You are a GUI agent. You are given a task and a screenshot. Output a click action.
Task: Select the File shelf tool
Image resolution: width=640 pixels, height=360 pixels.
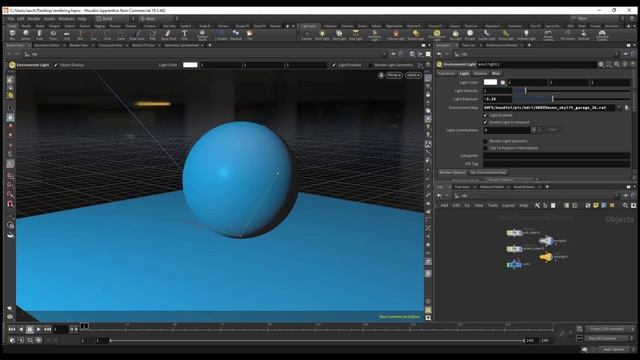pyautogui.click(x=249, y=35)
